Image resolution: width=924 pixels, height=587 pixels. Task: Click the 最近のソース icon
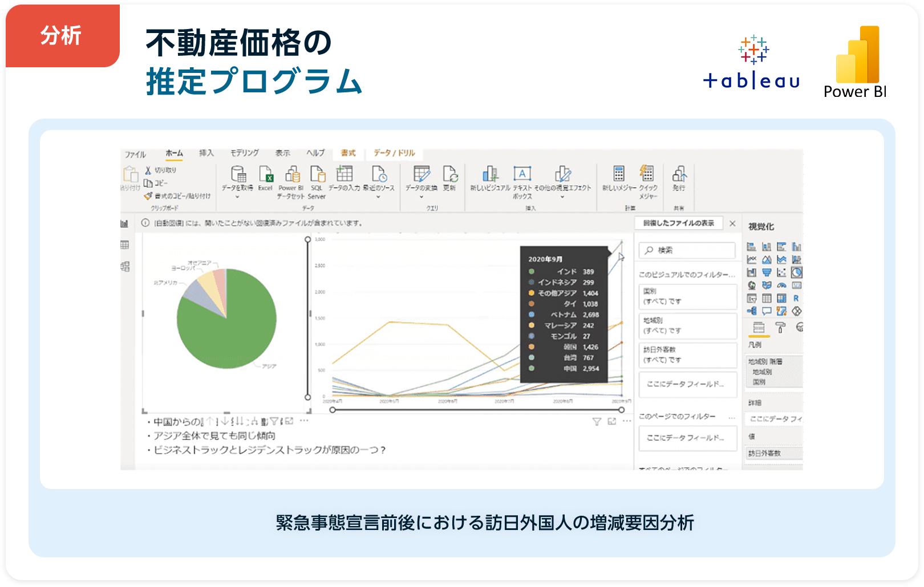(x=379, y=173)
